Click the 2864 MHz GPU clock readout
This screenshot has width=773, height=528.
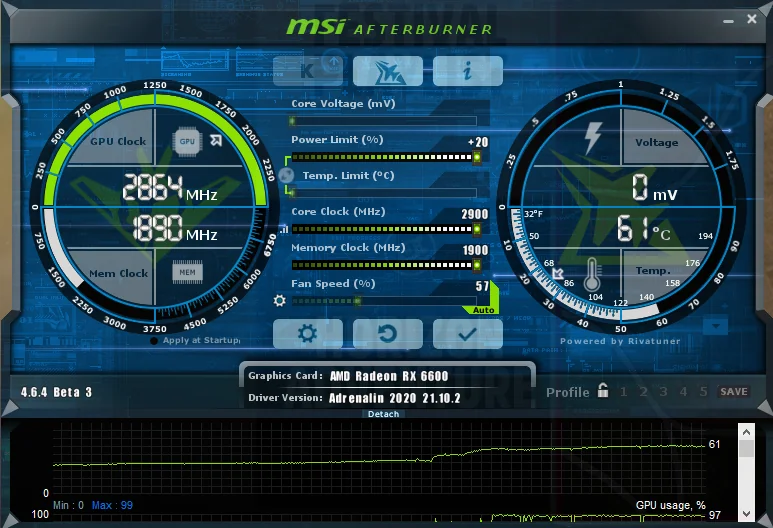(170, 188)
